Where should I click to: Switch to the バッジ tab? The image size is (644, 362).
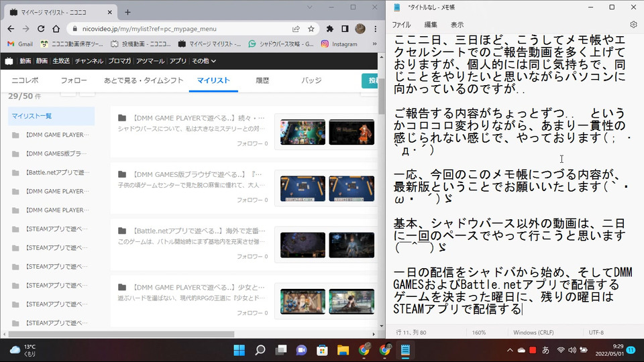pos(311,80)
